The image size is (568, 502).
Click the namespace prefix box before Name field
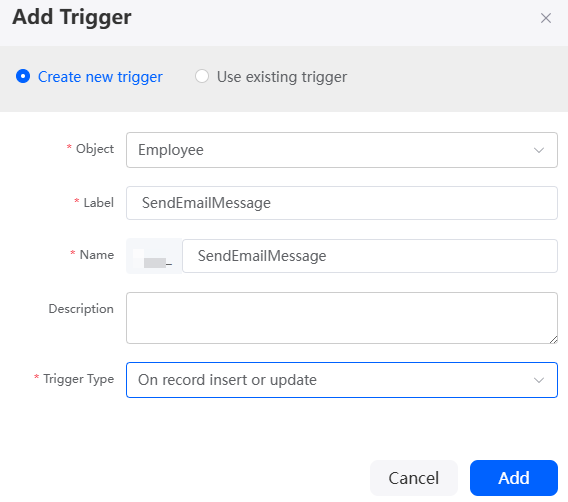tap(154, 256)
